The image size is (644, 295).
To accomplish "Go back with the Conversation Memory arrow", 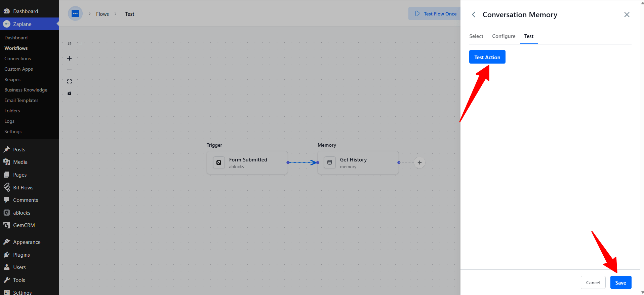I will [474, 14].
